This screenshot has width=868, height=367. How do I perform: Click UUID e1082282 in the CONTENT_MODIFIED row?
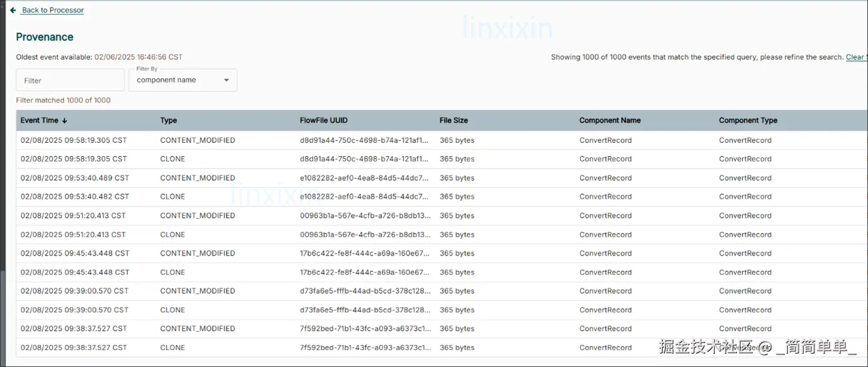coord(365,178)
